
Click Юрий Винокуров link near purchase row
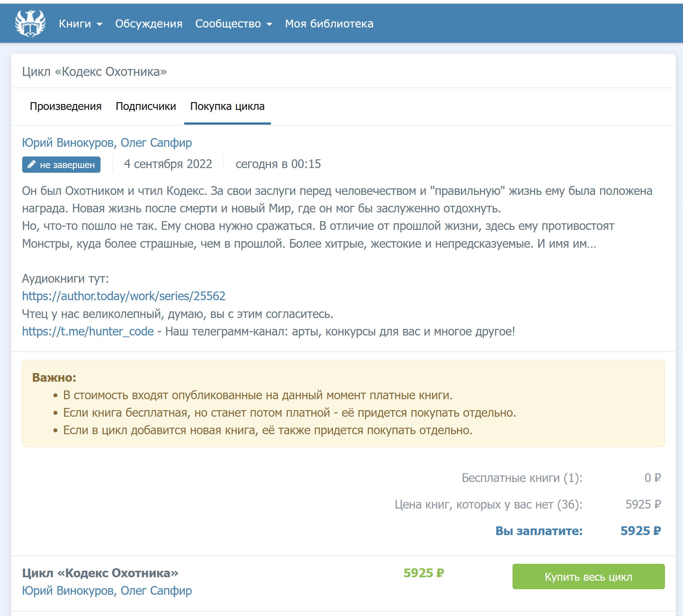[x=68, y=591]
